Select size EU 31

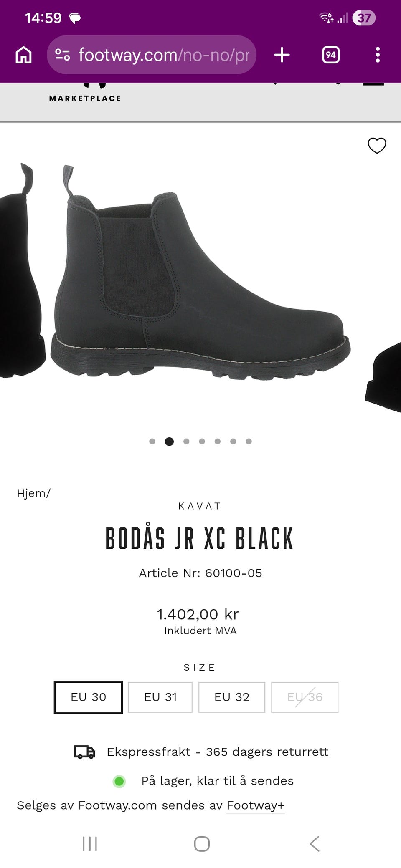160,697
